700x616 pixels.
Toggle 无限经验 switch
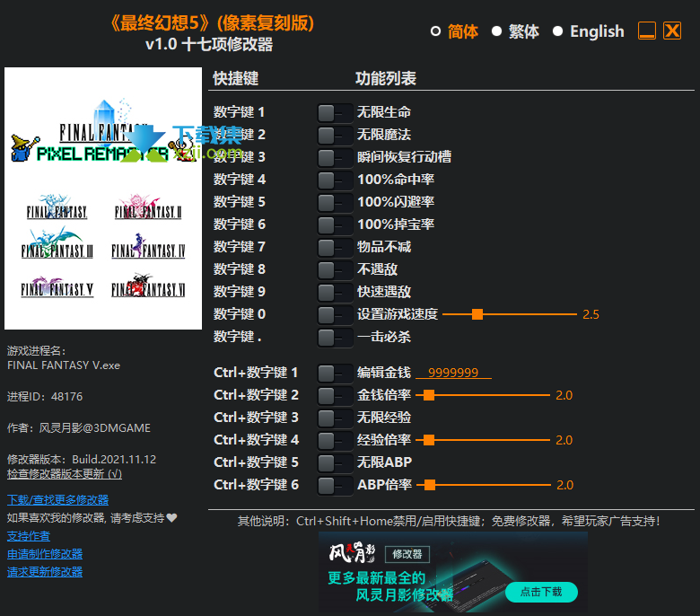(335, 418)
